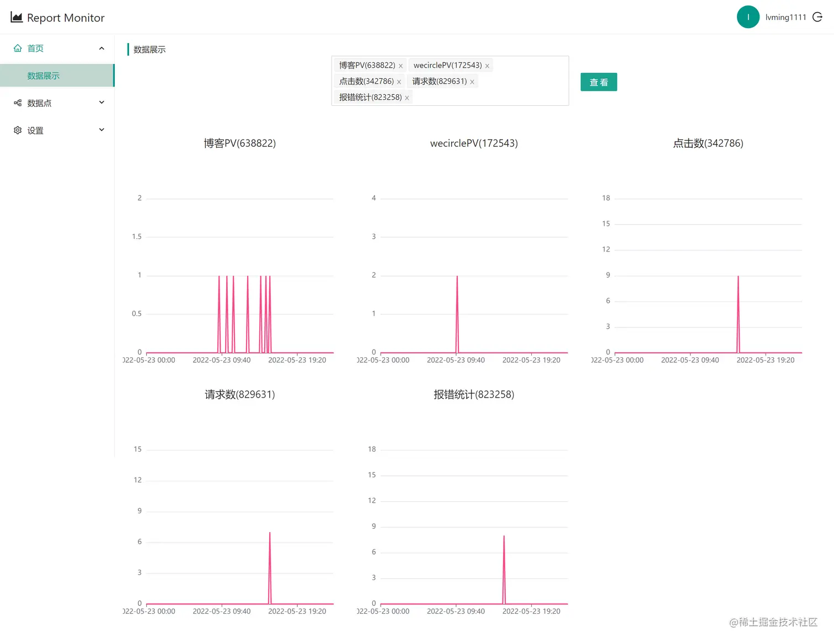The height and width of the screenshot is (644, 834).
Task: Click the green user avatar circle
Action: [x=748, y=17]
